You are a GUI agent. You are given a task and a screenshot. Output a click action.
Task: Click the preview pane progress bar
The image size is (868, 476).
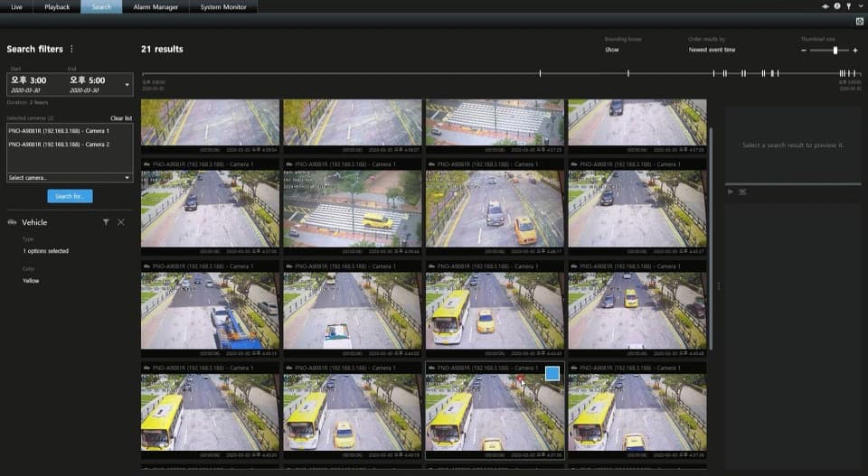(793, 184)
